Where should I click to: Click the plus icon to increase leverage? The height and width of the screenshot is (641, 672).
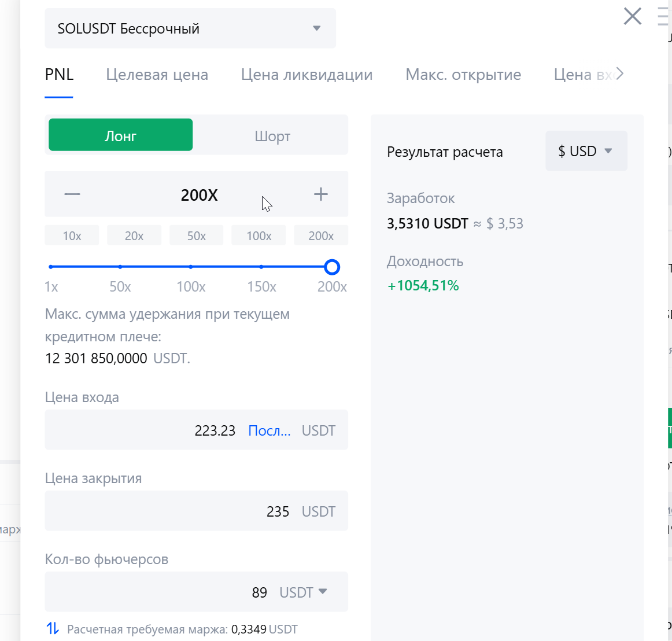tap(320, 194)
